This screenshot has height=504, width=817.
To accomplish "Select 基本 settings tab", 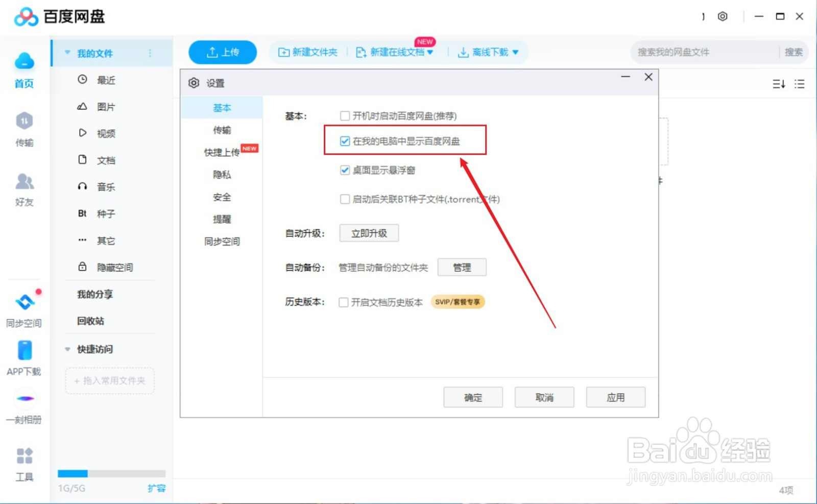I will click(x=222, y=108).
